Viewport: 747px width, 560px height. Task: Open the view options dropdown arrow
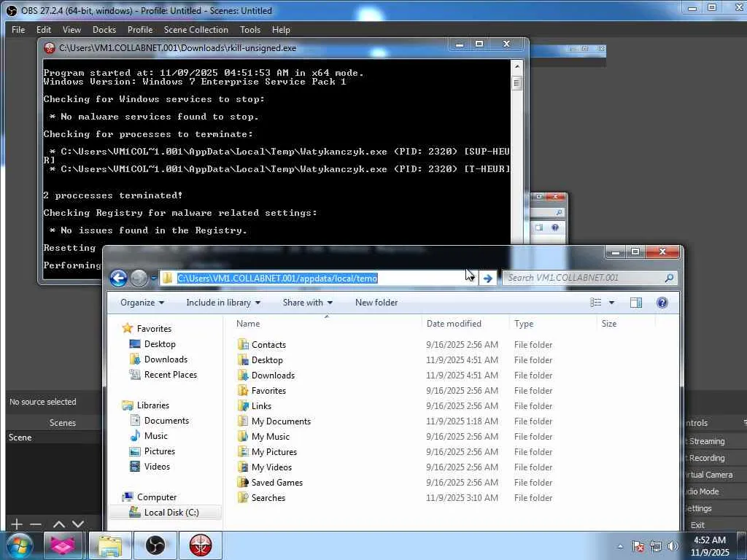[612, 303]
